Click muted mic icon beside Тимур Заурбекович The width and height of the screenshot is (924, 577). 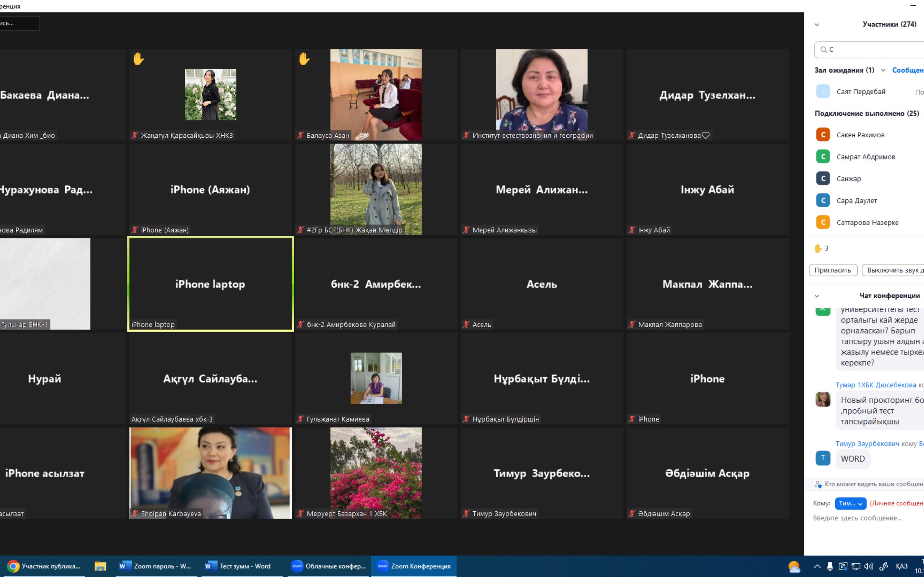466,514
